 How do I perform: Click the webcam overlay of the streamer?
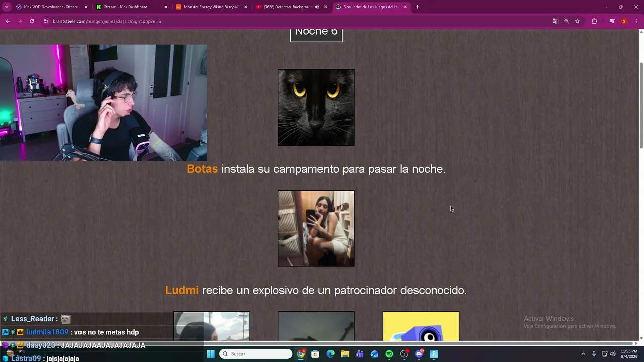tap(103, 103)
